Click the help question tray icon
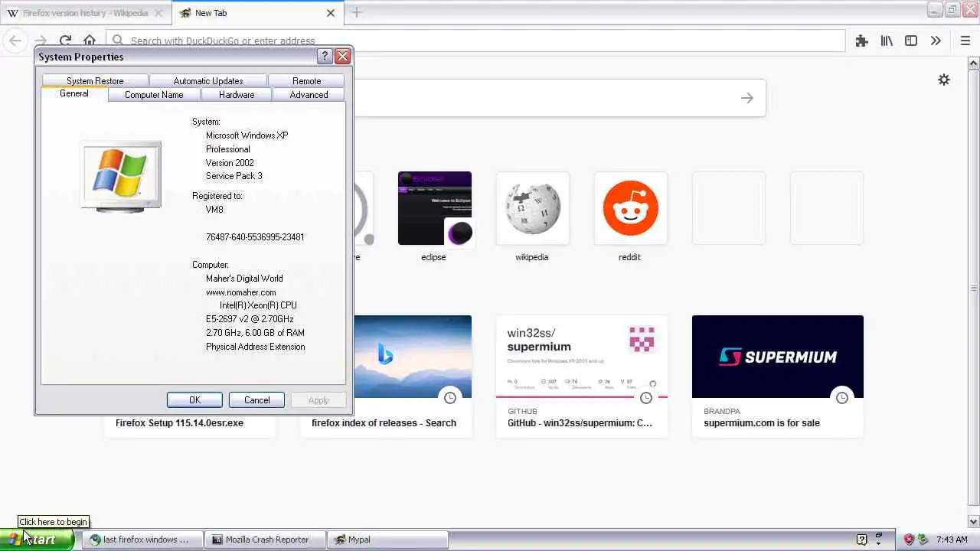This screenshot has height=551, width=980. [861, 540]
